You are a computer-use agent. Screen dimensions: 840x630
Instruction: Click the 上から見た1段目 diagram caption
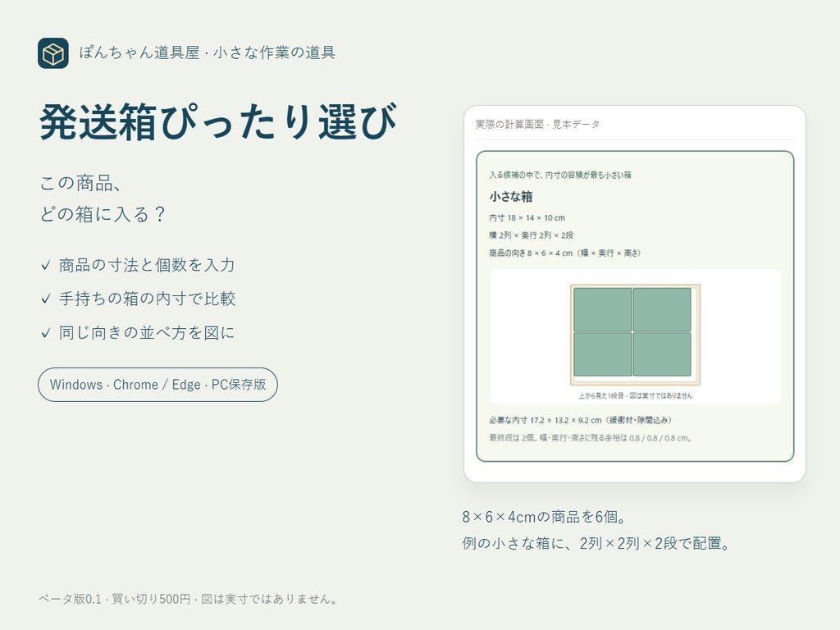635,396
